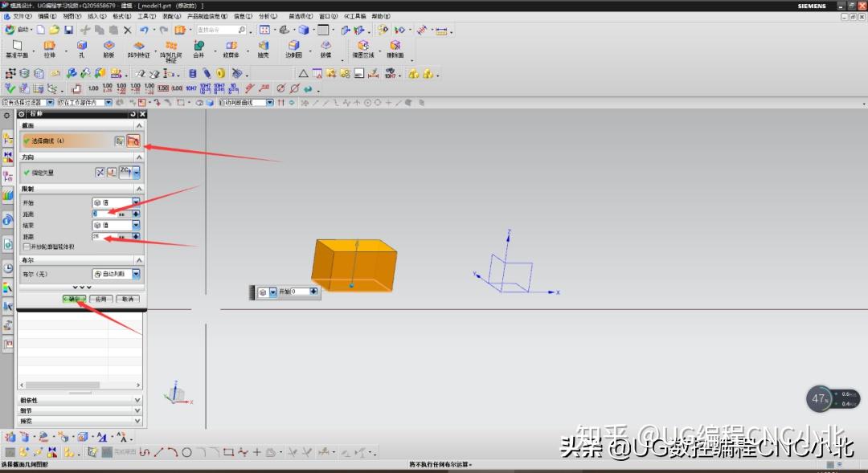Click the 抽壳 (Shell) tool icon

pos(261,44)
